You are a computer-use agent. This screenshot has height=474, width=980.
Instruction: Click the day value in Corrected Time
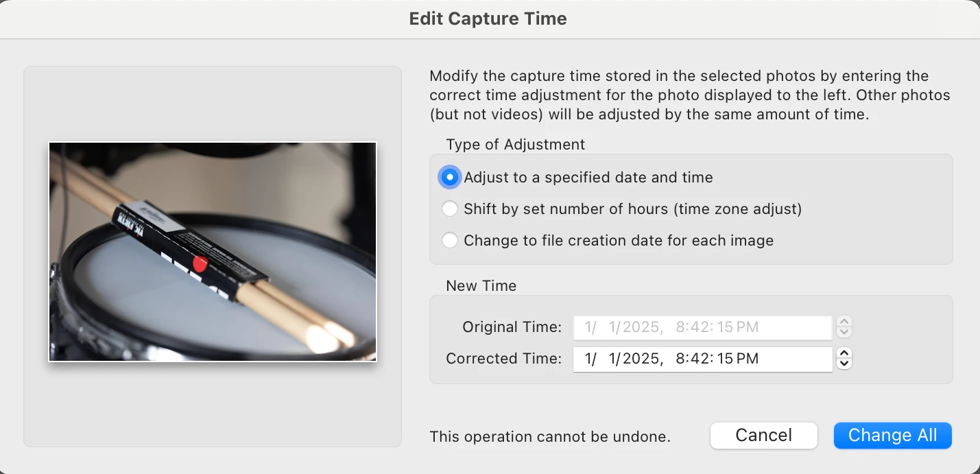614,359
